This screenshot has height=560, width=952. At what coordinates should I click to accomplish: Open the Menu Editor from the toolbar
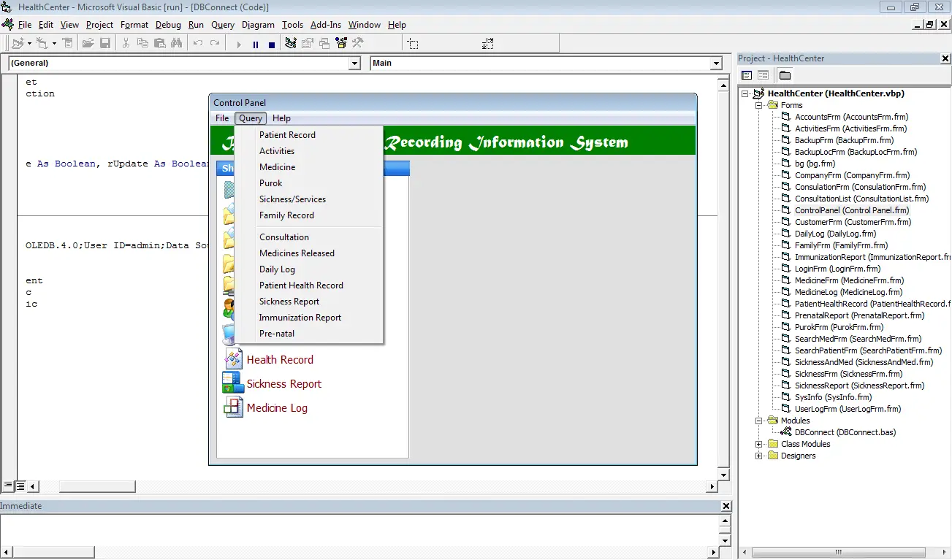pos(67,44)
